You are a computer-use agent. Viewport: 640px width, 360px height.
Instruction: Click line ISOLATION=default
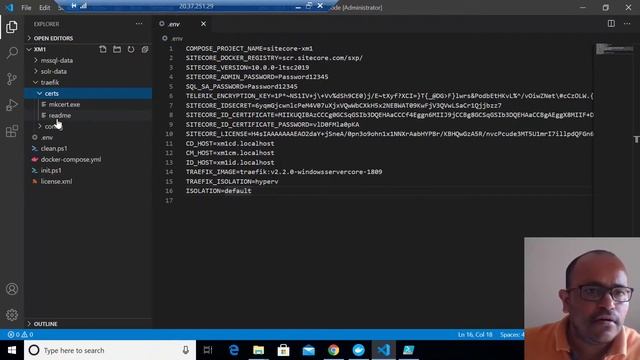pos(219,191)
